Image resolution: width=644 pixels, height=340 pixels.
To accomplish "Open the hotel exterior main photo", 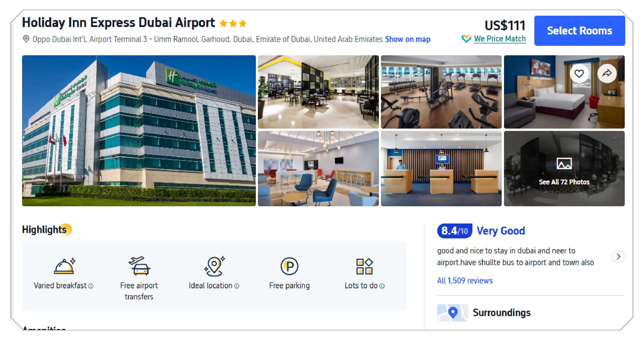I will coord(139,131).
